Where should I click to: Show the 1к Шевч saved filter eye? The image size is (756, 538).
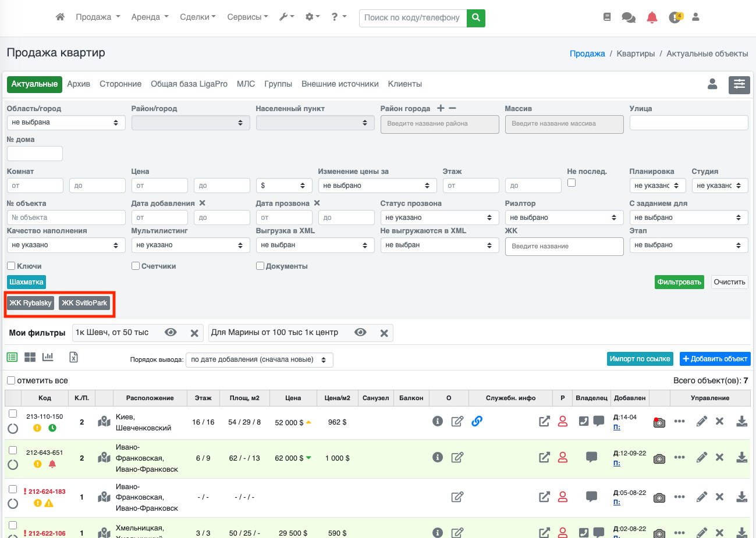point(171,332)
